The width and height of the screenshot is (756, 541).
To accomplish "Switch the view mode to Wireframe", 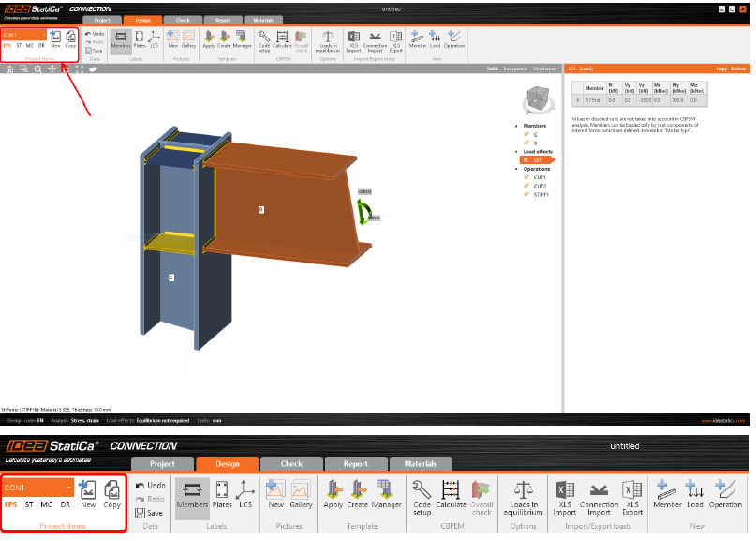I will coord(544,69).
